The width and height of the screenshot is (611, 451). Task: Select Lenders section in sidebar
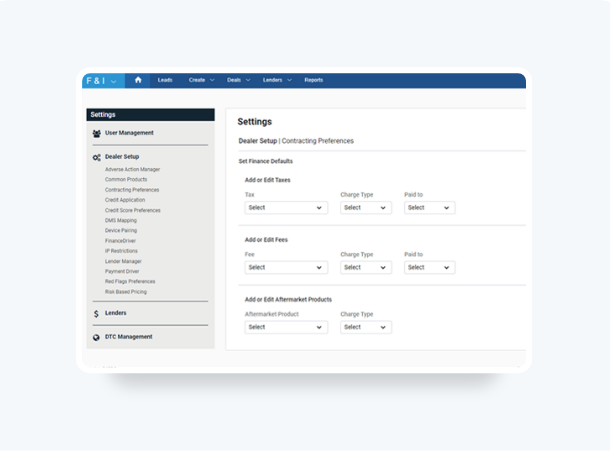tap(115, 313)
